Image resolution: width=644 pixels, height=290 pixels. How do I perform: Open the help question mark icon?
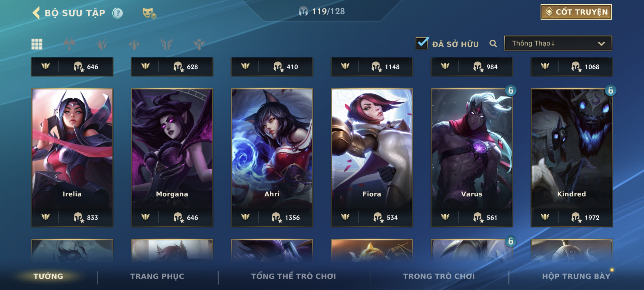pos(118,13)
